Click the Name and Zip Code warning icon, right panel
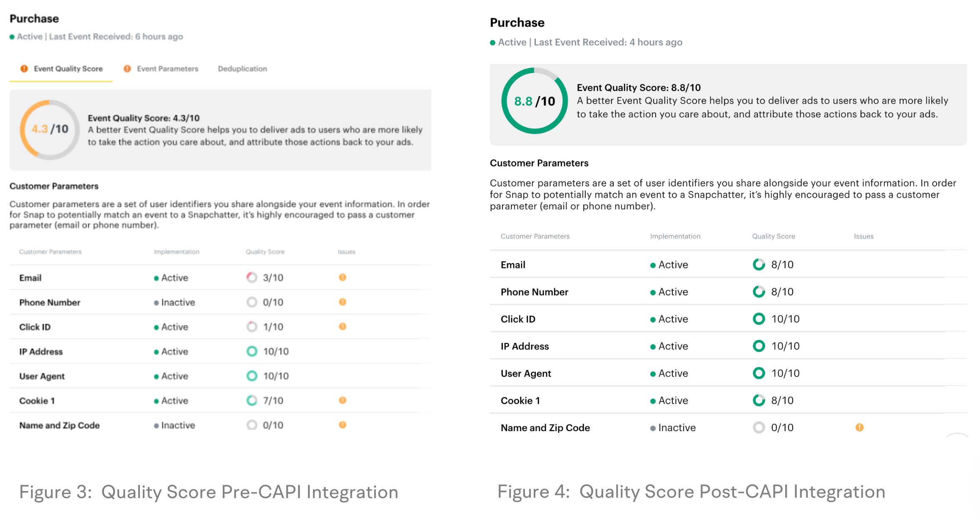980x521 pixels. (x=859, y=427)
